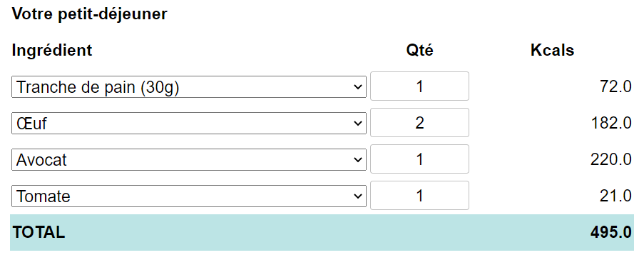Open the Avocat ingredient dropdown

click(188, 159)
